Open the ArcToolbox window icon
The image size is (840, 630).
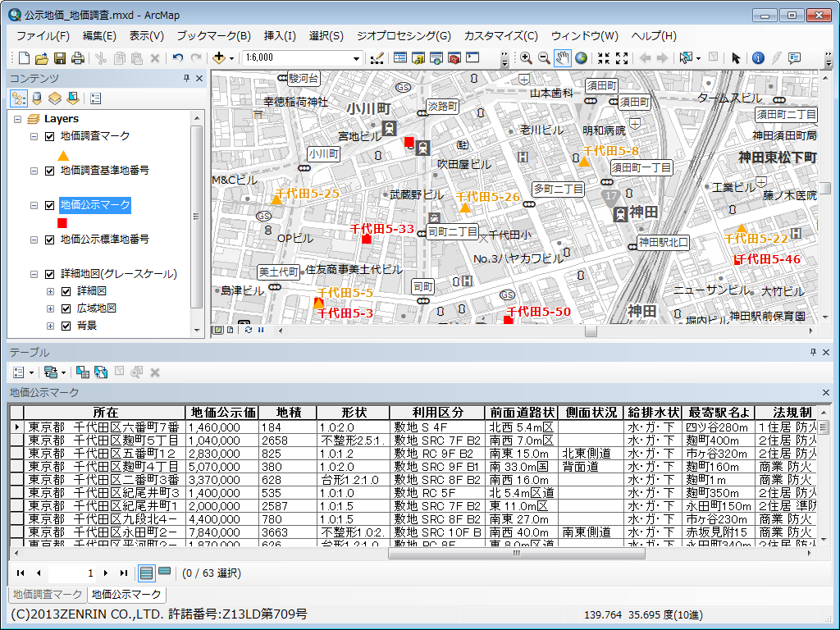click(x=454, y=58)
